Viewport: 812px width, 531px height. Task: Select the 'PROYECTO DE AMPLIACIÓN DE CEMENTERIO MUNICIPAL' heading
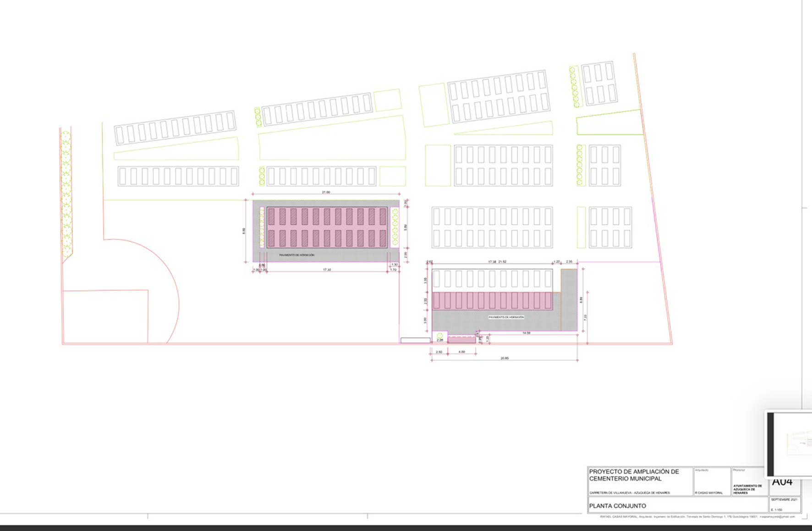click(x=634, y=475)
